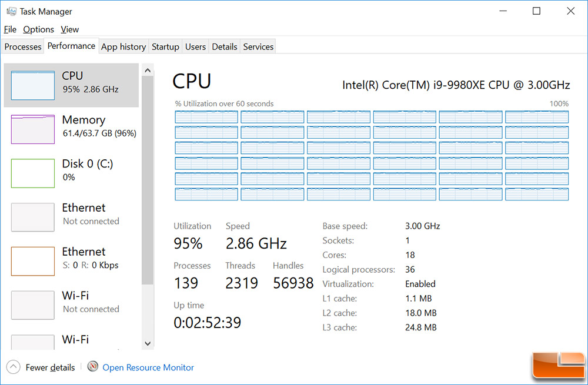Click the Sockets value 1
Screen dimensions: 588x385
click(407, 240)
